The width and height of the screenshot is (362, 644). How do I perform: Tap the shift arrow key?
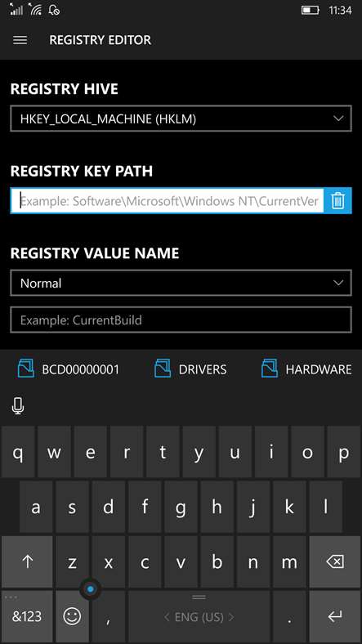[x=27, y=561]
